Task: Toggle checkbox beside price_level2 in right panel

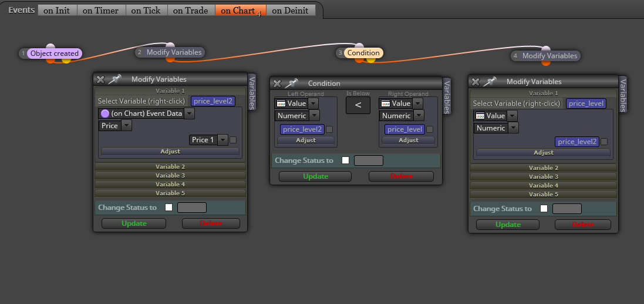Action: pyautogui.click(x=604, y=142)
